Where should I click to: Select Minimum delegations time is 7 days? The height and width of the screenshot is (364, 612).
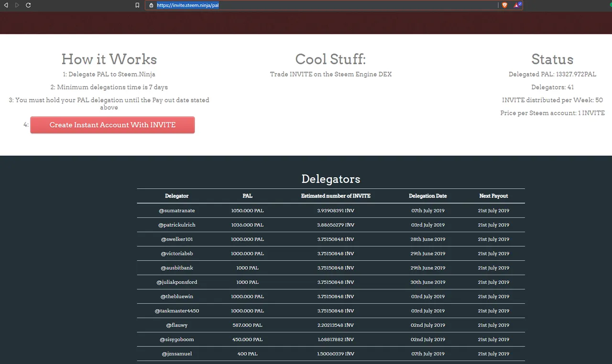click(109, 87)
